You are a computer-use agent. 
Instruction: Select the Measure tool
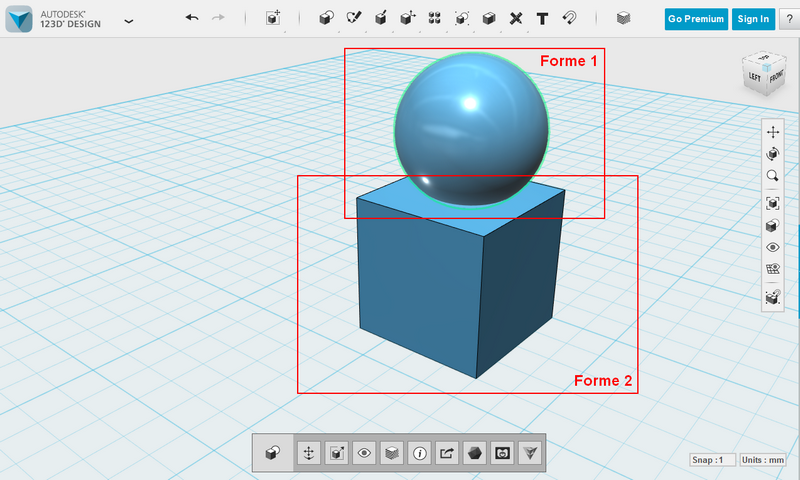pyautogui.click(x=516, y=19)
